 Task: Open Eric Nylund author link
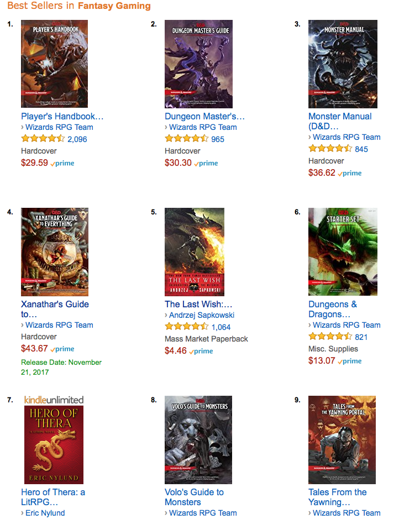tap(45, 513)
